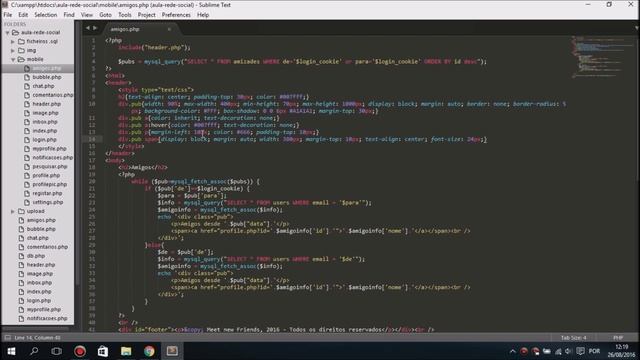Click the file icon beside registar.php
640x360 pixels.
coord(27,193)
